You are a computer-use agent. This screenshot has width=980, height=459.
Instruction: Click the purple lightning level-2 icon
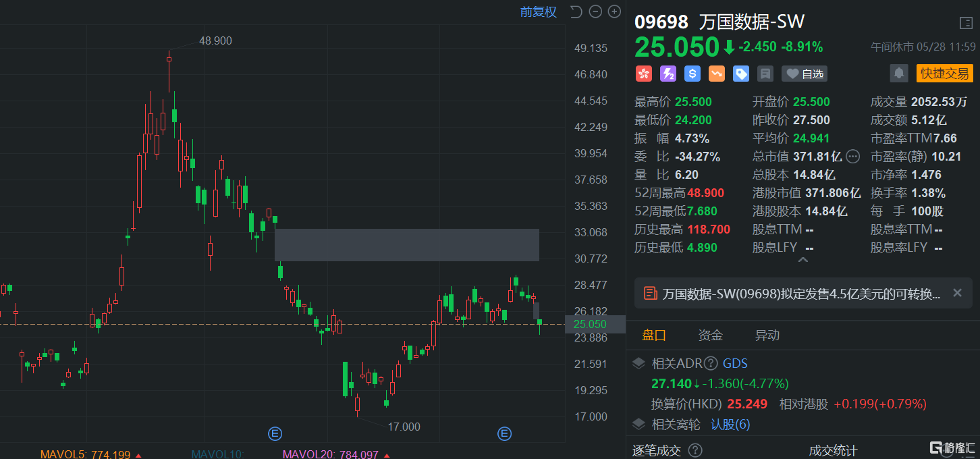[x=668, y=74]
